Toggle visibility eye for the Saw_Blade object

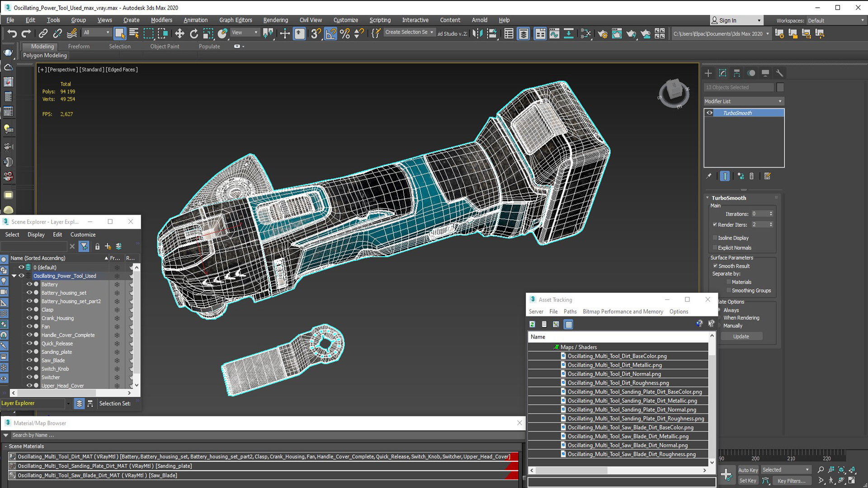point(29,360)
